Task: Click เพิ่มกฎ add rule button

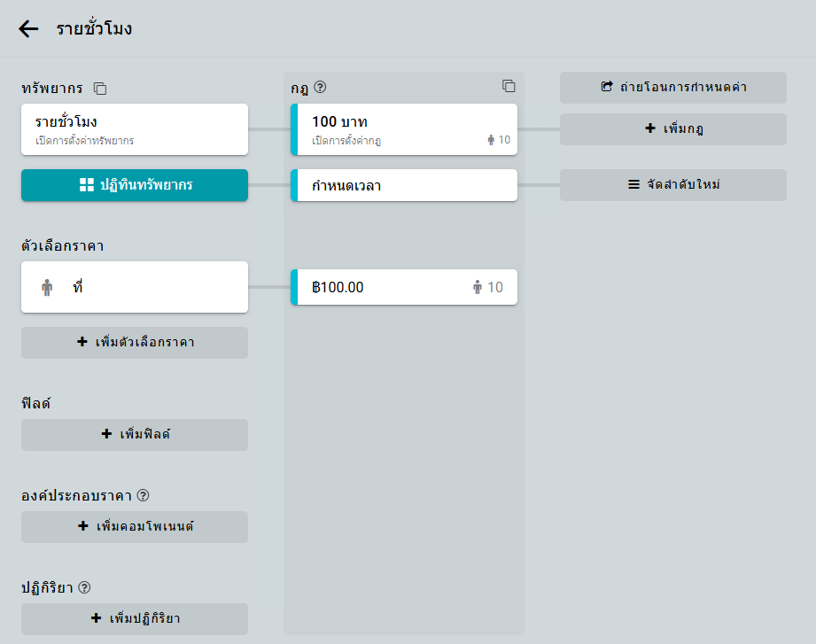Action: tap(672, 129)
